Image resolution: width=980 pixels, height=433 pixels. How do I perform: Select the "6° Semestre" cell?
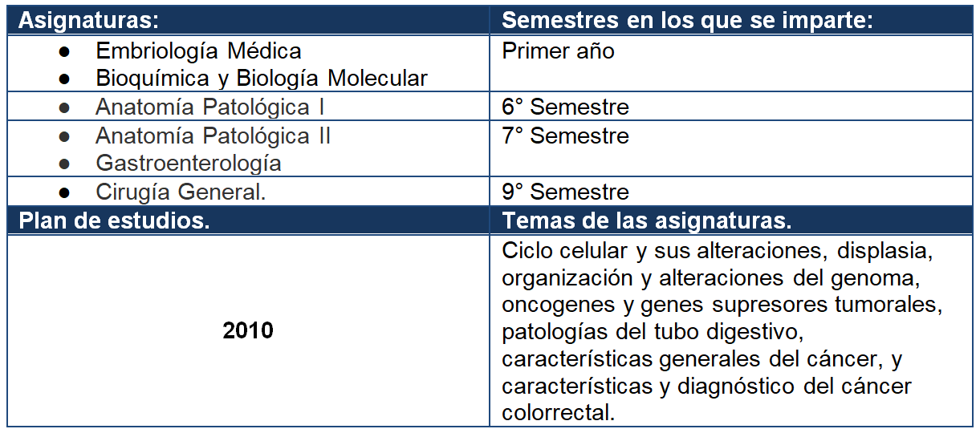point(565,107)
